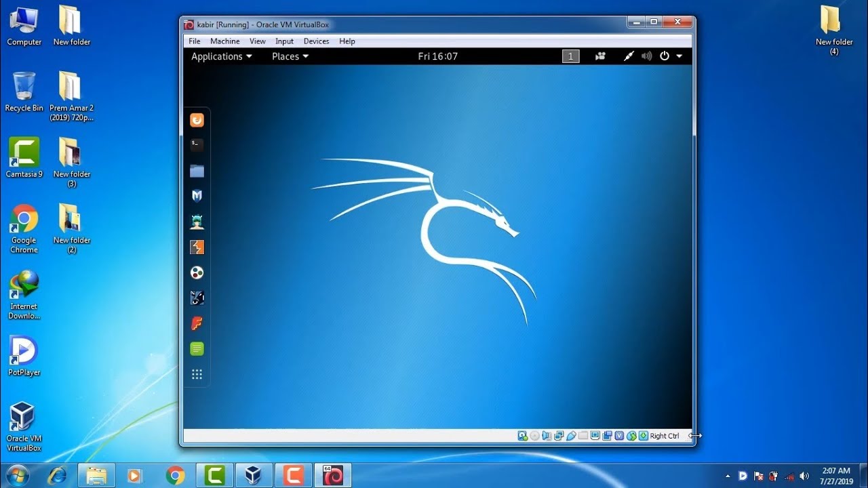The width and height of the screenshot is (868, 488).
Task: Click VirtualBox shared folders indicator
Action: coord(583,436)
